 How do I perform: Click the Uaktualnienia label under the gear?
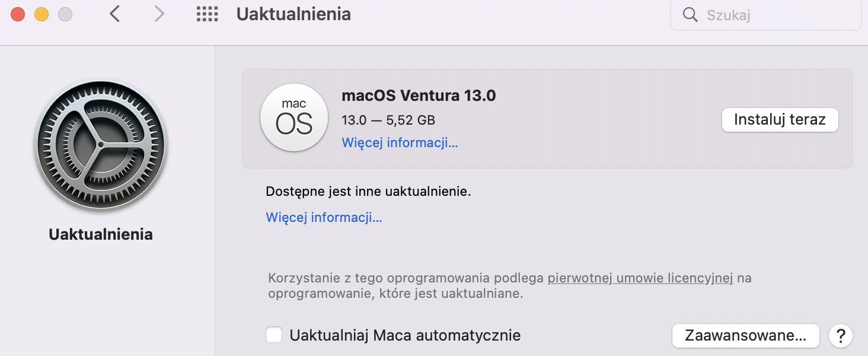click(100, 234)
